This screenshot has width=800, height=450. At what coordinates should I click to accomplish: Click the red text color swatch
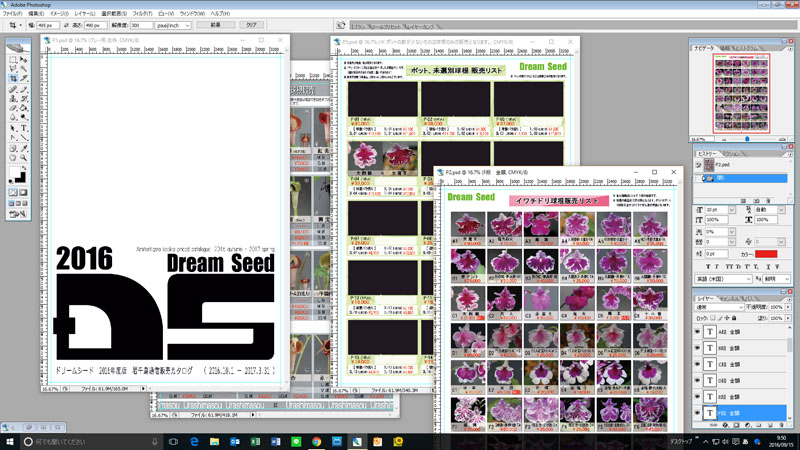tap(766, 254)
